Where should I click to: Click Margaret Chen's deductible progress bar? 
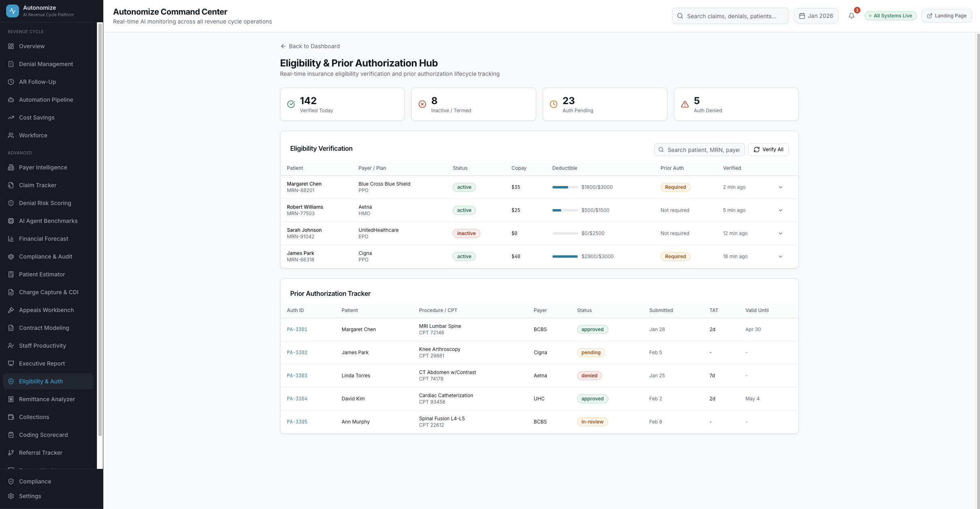point(565,187)
